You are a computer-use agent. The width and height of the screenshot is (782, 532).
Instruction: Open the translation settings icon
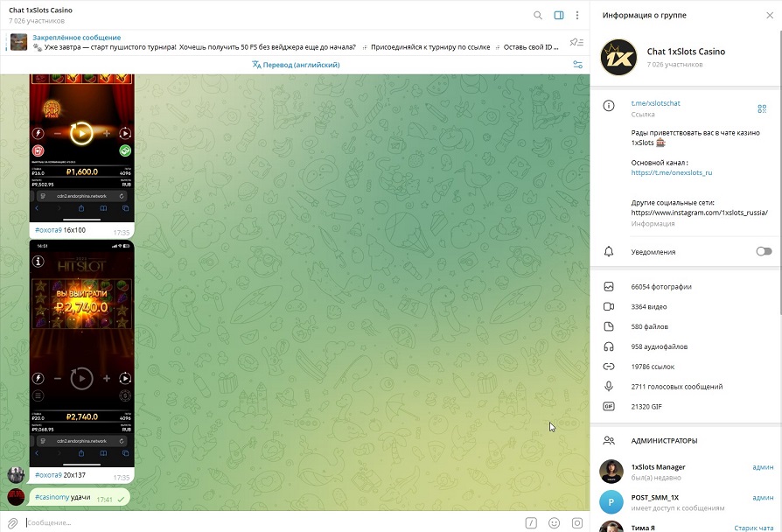click(577, 65)
